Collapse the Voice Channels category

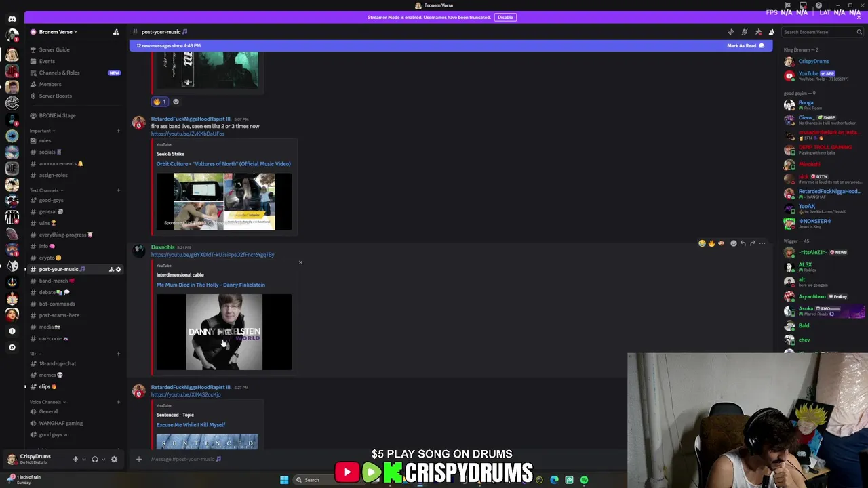coord(46,402)
